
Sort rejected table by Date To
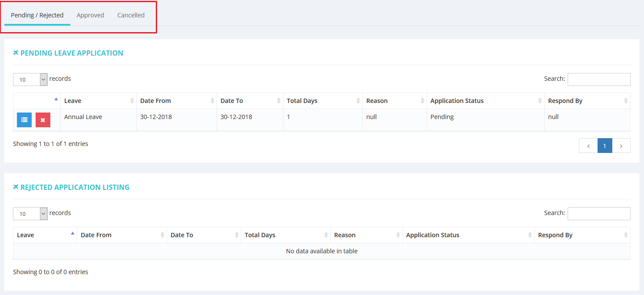tap(204, 235)
